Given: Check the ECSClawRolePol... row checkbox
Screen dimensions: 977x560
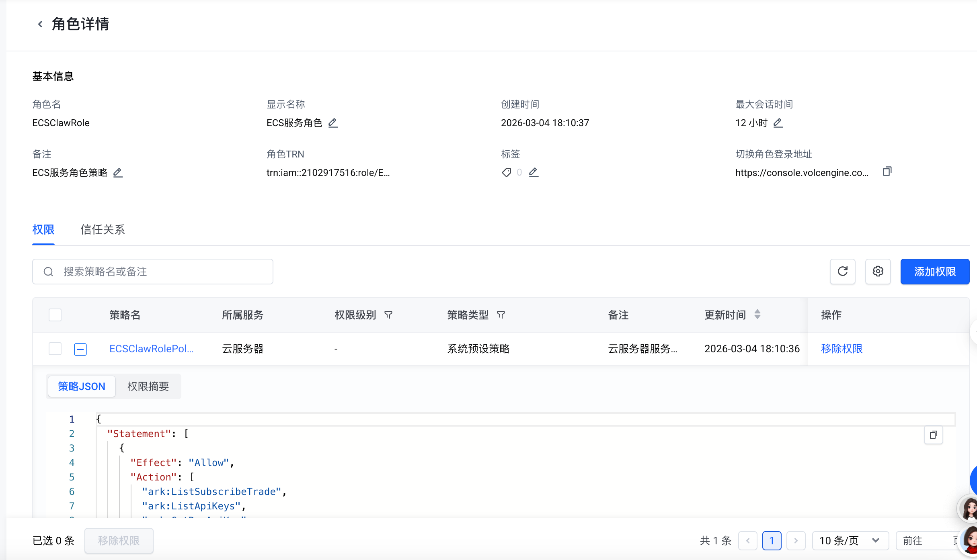Looking at the screenshot, I should (x=55, y=349).
